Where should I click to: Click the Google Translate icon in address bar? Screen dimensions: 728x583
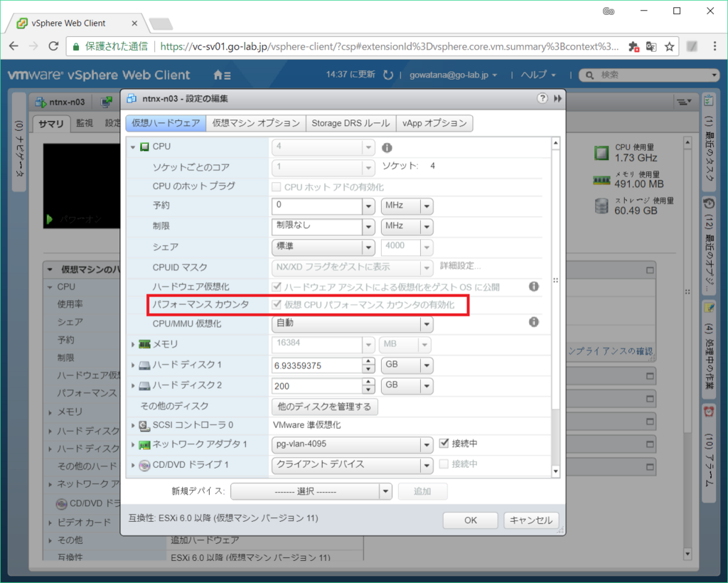[x=651, y=46]
